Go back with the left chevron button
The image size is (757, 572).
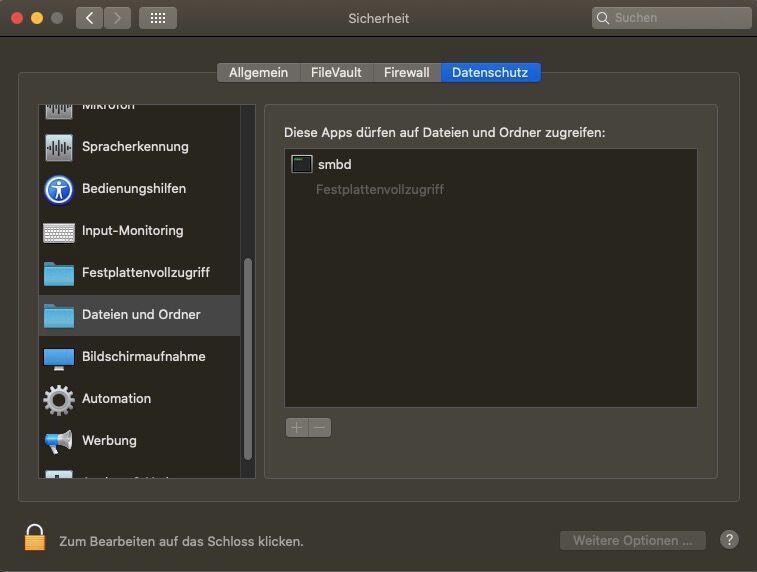coord(89,18)
